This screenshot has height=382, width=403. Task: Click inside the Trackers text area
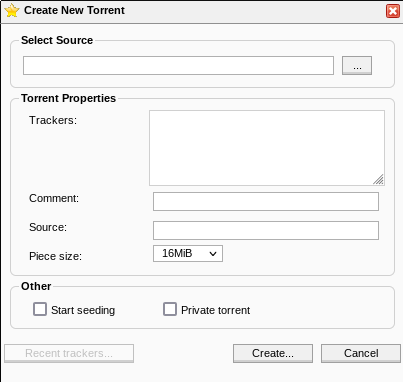[267, 148]
